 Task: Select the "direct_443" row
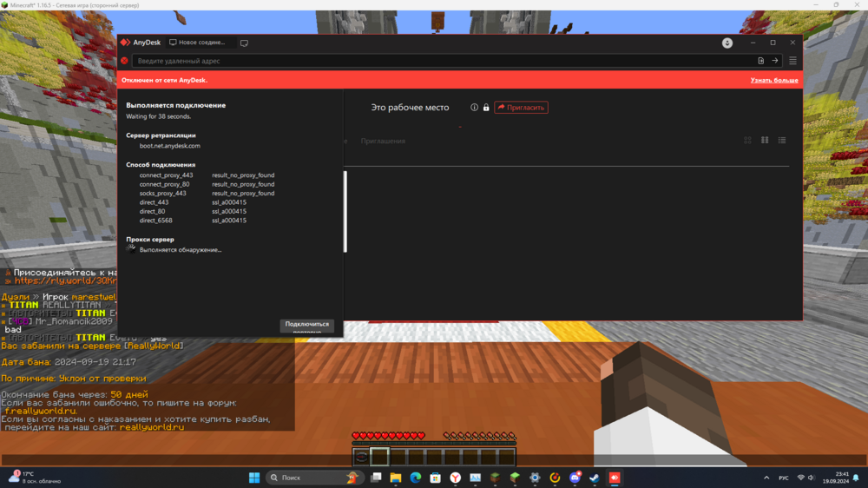coord(193,202)
